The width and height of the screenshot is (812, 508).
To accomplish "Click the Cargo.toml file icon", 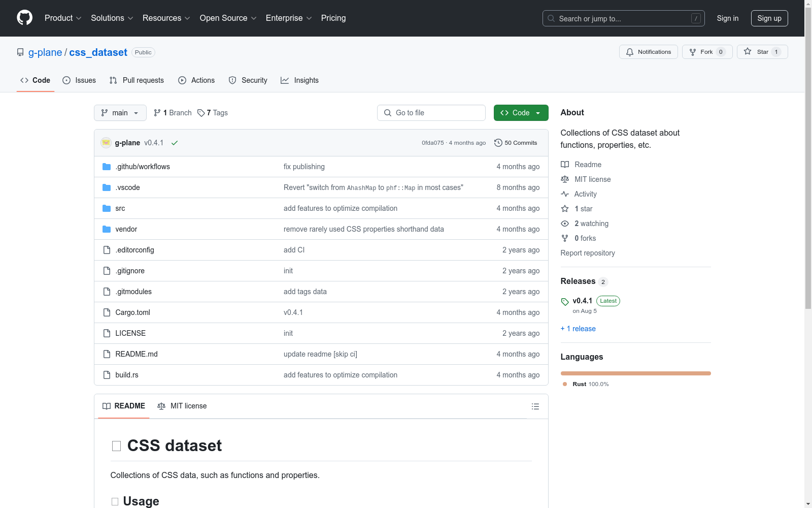I will (x=107, y=312).
